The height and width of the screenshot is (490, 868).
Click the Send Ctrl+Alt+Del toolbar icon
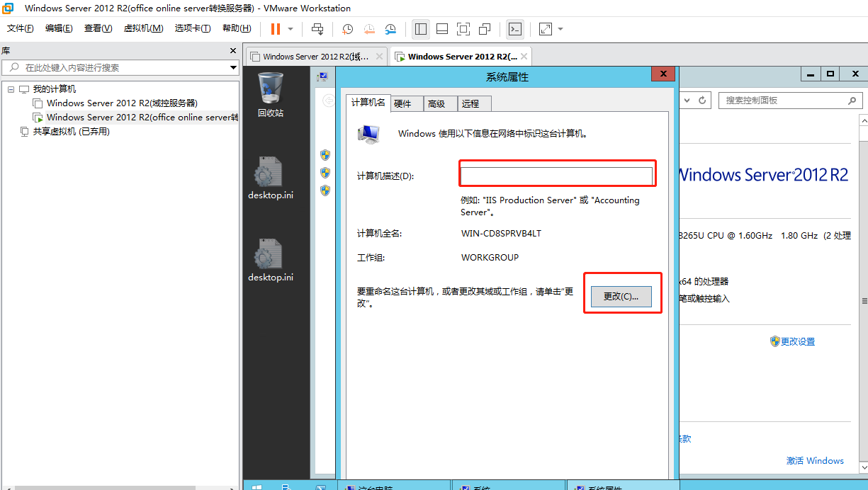pyautogui.click(x=317, y=29)
